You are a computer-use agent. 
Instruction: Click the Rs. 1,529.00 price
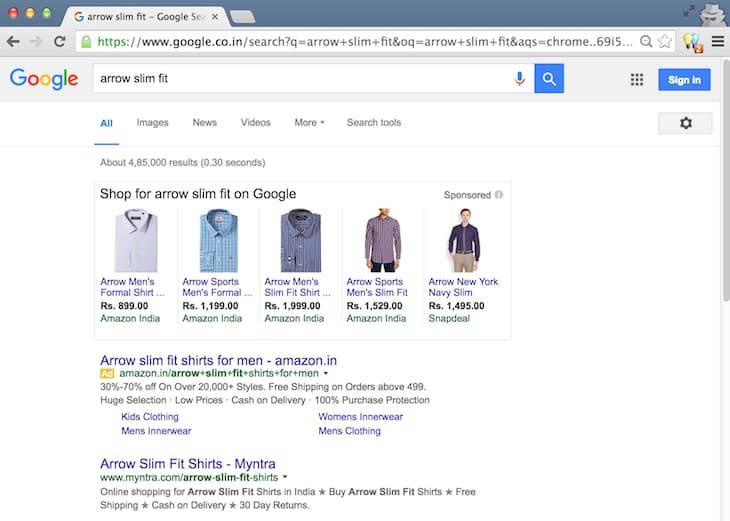click(x=374, y=306)
